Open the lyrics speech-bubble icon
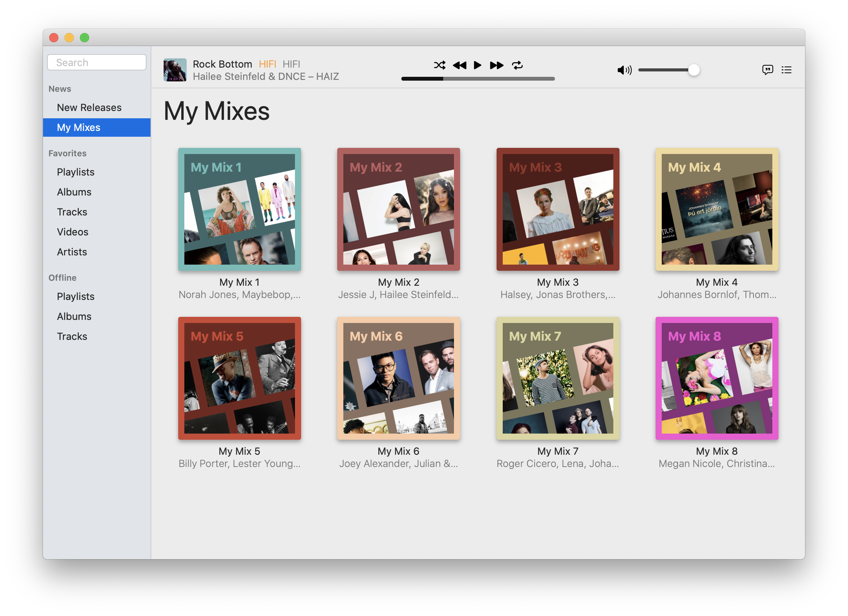 [x=767, y=70]
